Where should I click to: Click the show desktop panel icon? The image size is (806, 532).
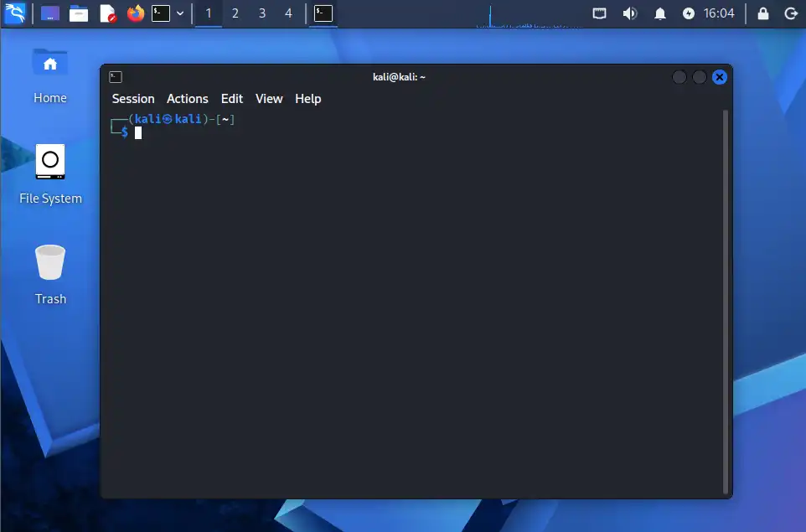(x=50, y=13)
